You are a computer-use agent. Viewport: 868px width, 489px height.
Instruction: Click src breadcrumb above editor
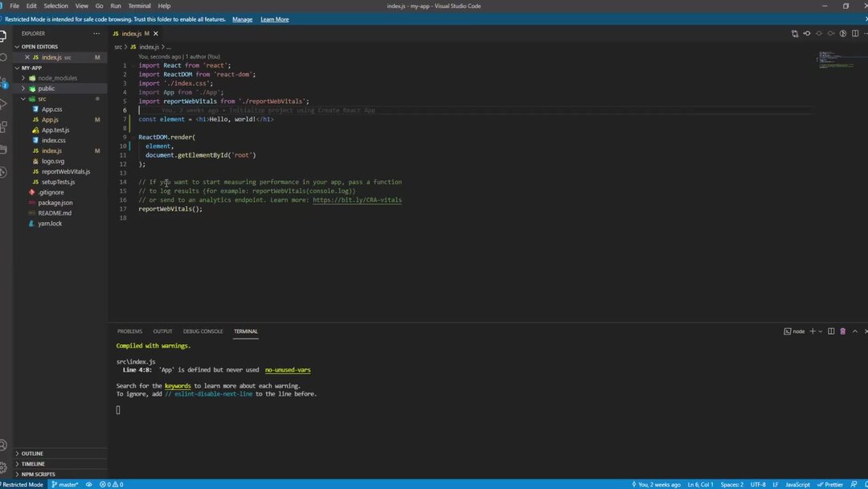pyautogui.click(x=118, y=47)
